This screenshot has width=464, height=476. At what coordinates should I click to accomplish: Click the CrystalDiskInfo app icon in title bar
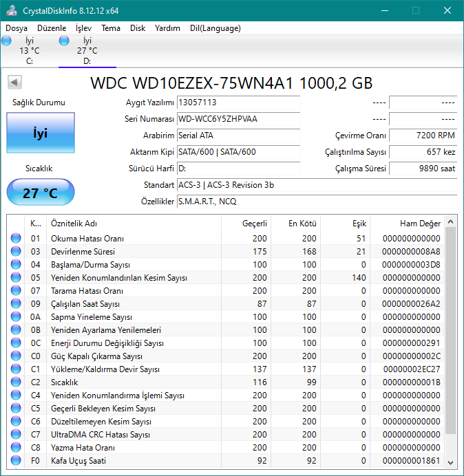point(12,10)
